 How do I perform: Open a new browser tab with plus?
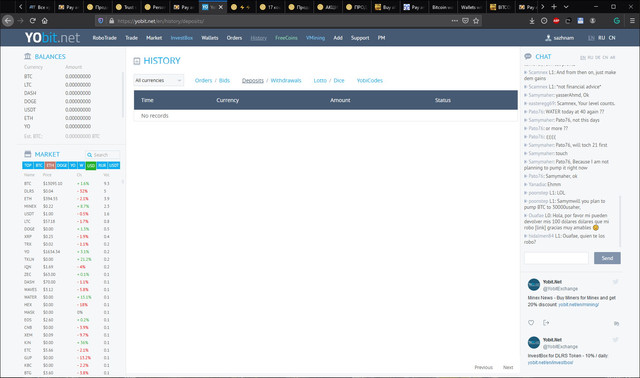pos(554,7)
